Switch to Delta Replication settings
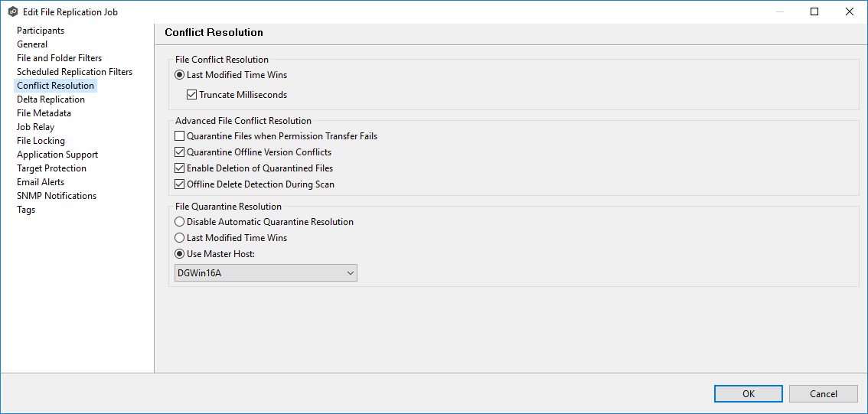868x414 pixels. pyautogui.click(x=51, y=99)
